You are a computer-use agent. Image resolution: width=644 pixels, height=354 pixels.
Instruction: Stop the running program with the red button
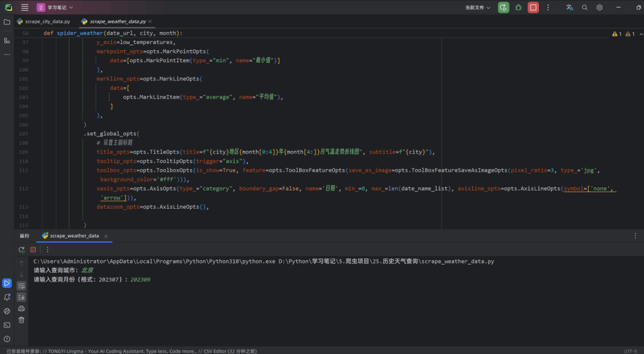tap(533, 8)
